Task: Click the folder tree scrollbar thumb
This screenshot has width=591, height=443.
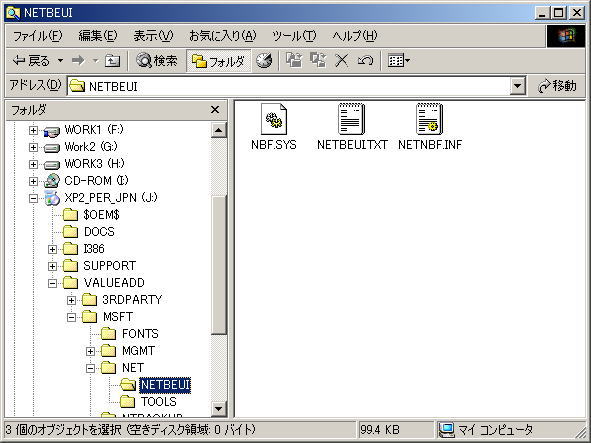Action: (219, 265)
